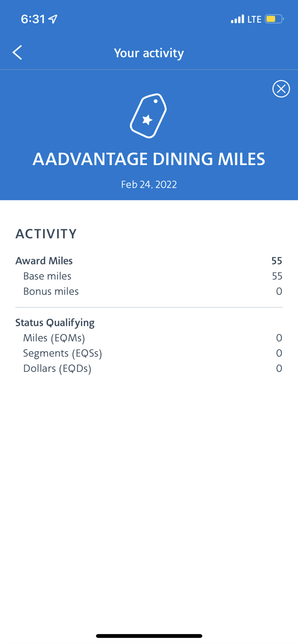
Task: Tap the 6:31 clock in status bar
Action: 33,19
